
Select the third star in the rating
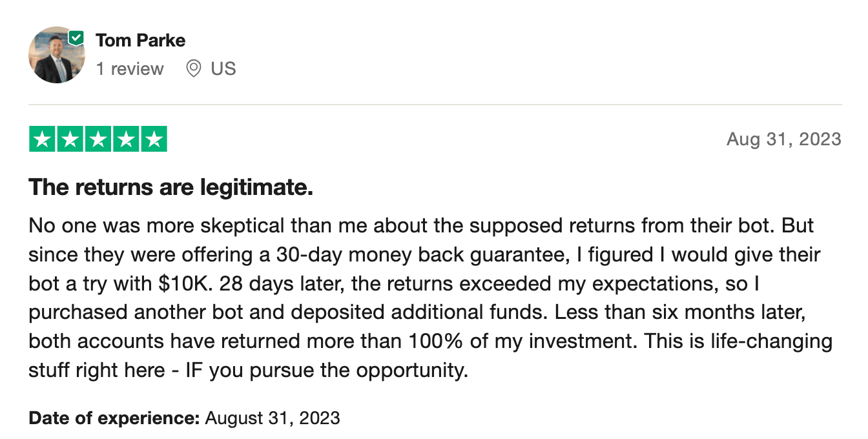[98, 139]
